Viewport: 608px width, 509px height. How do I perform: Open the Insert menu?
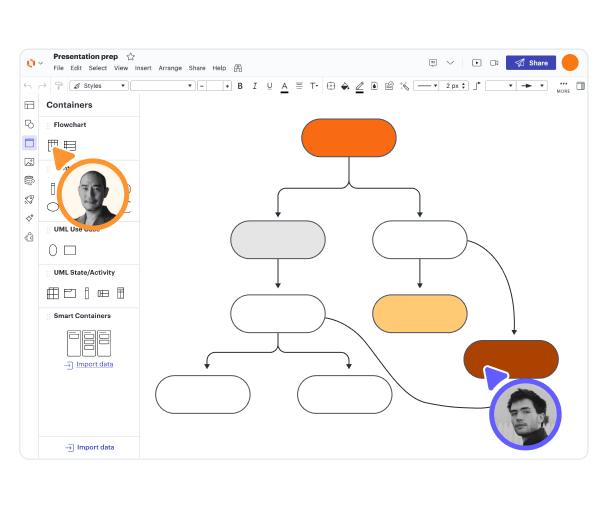[143, 68]
